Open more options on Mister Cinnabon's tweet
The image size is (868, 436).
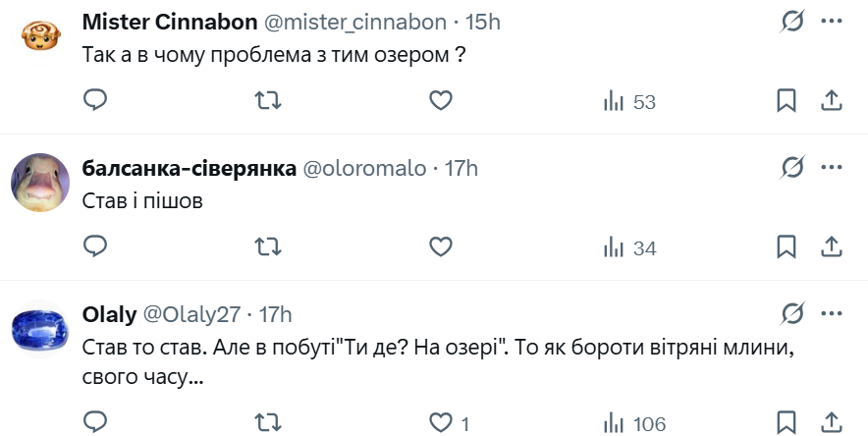pyautogui.click(x=831, y=22)
